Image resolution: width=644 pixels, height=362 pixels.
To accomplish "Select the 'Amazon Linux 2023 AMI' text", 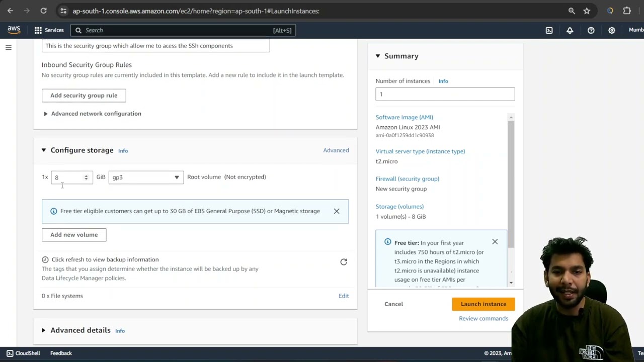I will click(x=408, y=127).
